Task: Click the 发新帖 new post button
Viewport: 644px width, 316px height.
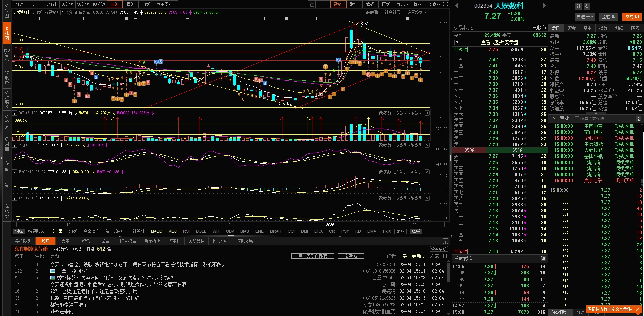Action: [x=351, y=256]
